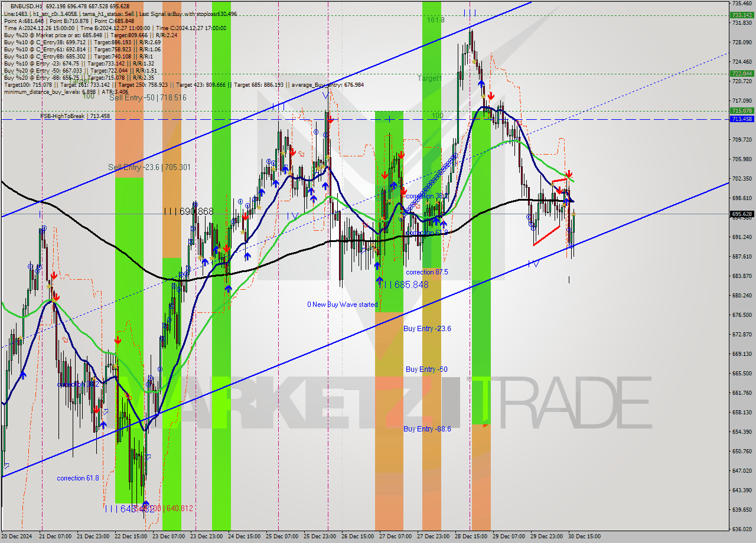Click the 'correction 61.8' annotation

[78, 478]
